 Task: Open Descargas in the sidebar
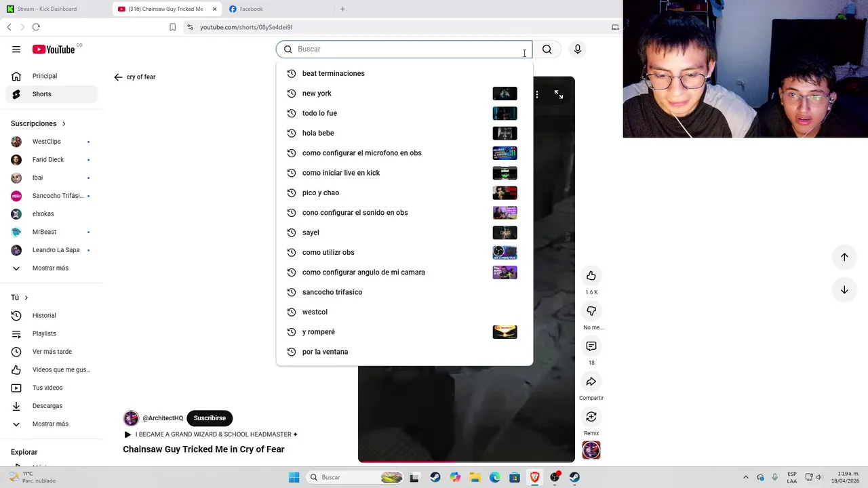coord(52,406)
